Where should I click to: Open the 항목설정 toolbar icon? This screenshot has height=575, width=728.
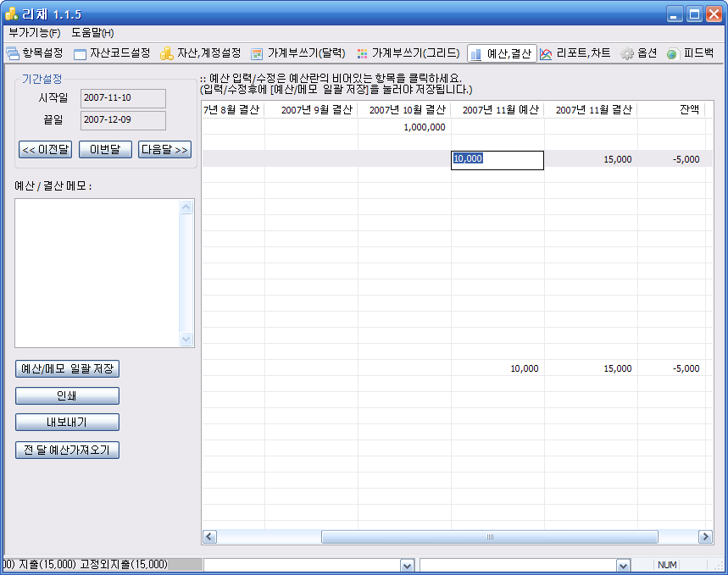click(x=13, y=53)
